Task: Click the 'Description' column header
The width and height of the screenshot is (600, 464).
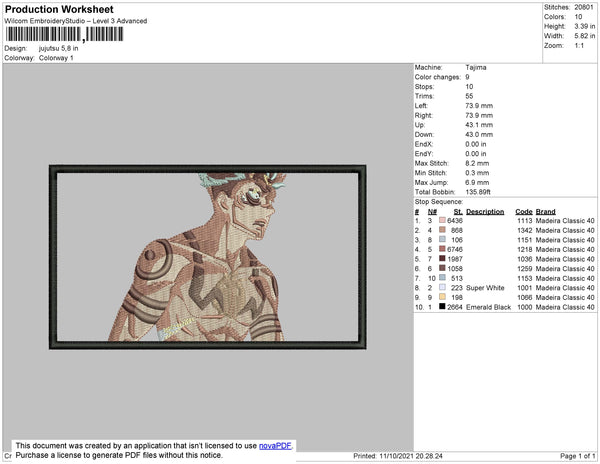Action: click(485, 212)
